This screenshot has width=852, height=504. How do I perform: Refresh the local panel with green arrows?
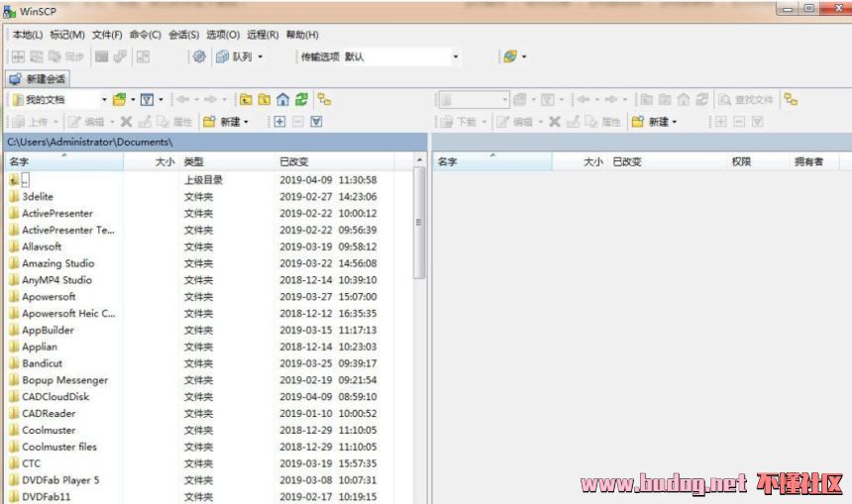coord(301,99)
